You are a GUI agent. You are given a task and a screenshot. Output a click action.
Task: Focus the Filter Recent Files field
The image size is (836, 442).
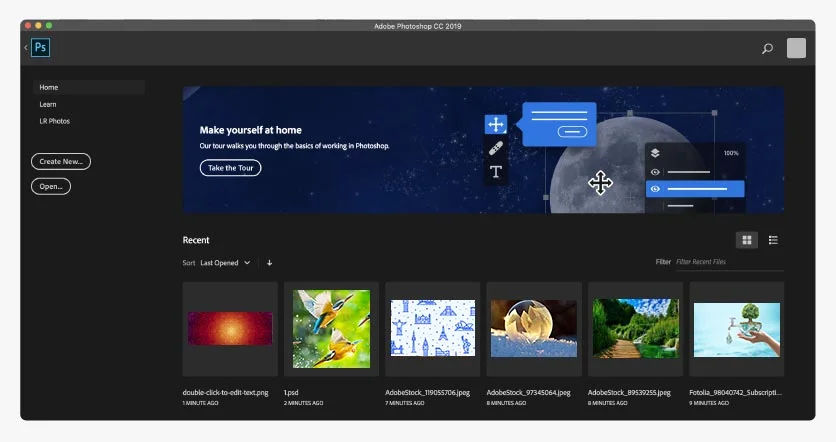[729, 262]
